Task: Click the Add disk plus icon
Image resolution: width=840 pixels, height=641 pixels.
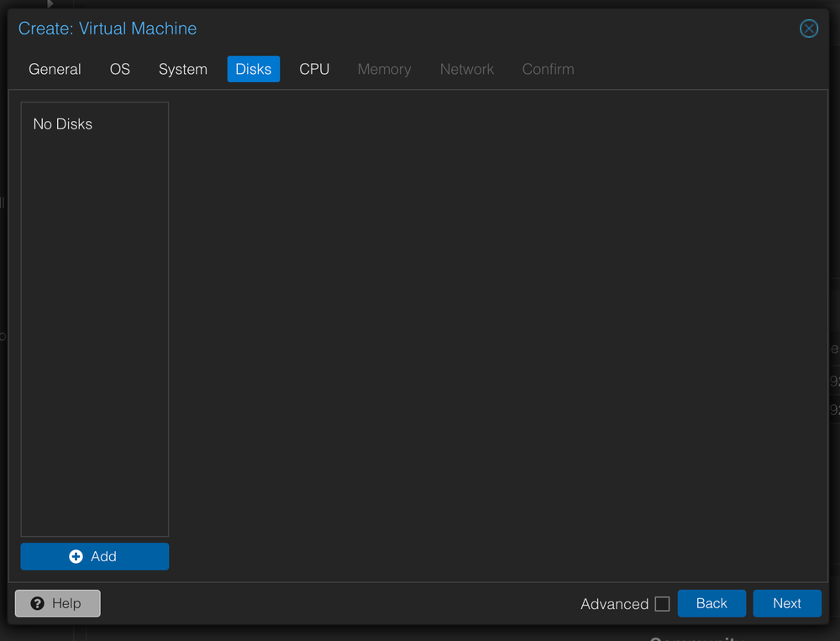Action: click(77, 556)
